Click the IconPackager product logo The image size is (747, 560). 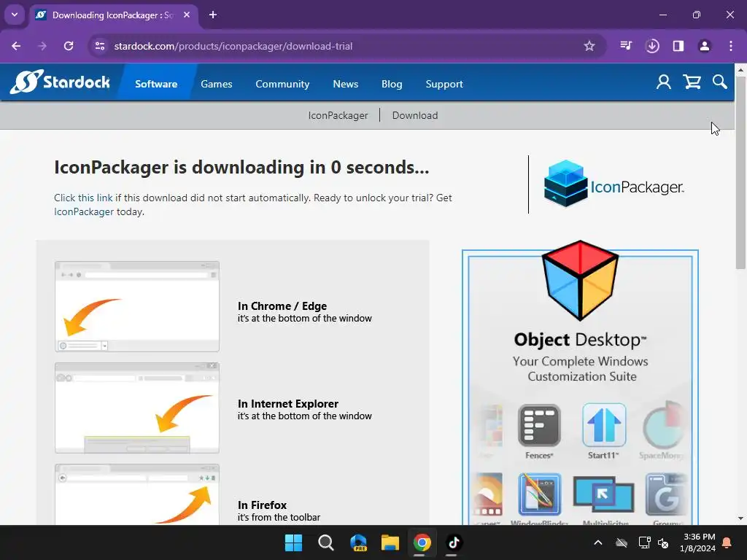coord(614,184)
